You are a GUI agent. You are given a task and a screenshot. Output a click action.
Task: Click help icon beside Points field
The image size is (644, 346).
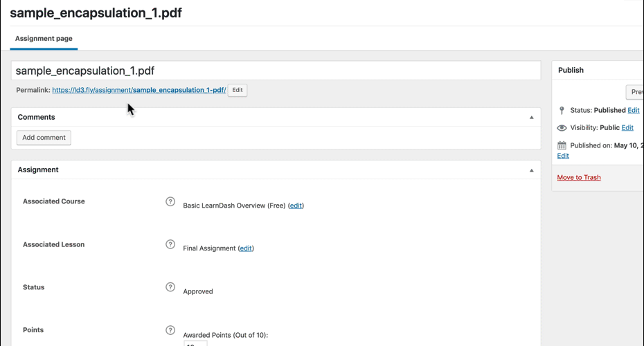pyautogui.click(x=170, y=330)
